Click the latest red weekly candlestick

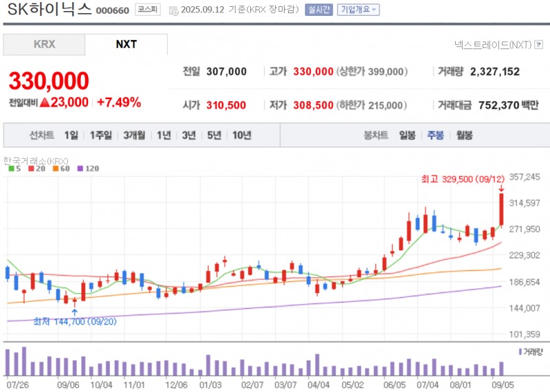[501, 210]
